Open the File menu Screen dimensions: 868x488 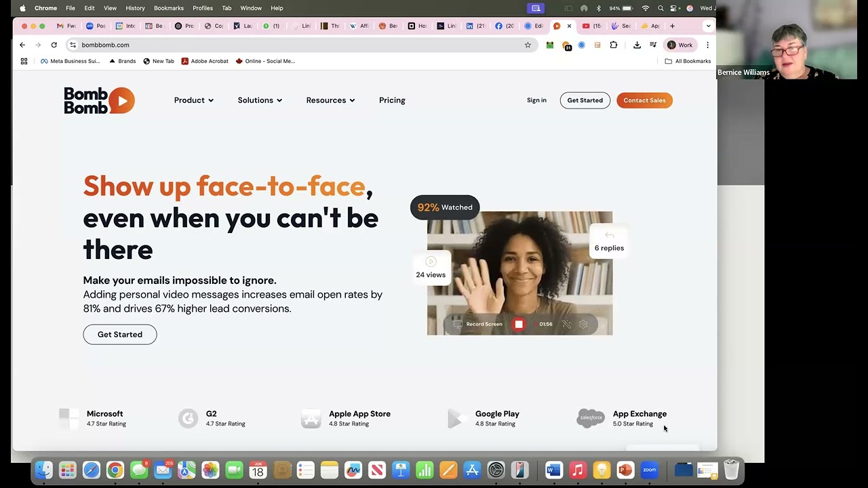[x=70, y=8]
